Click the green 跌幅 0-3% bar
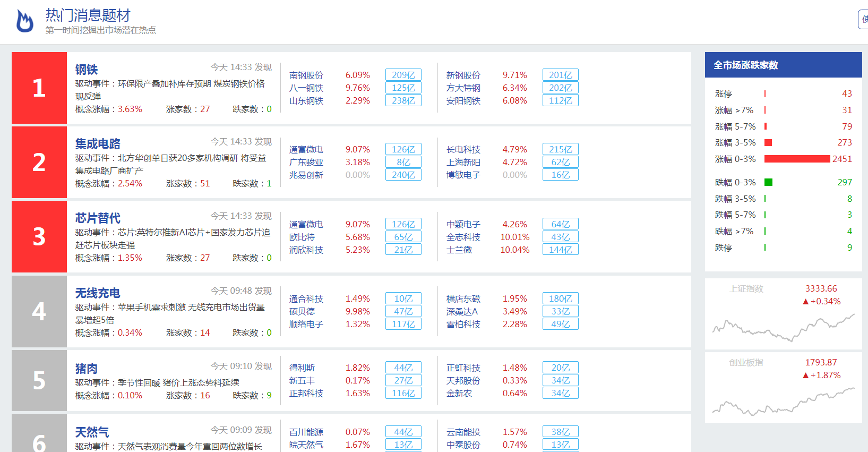Viewport: 868px width, 452px height. (x=768, y=182)
